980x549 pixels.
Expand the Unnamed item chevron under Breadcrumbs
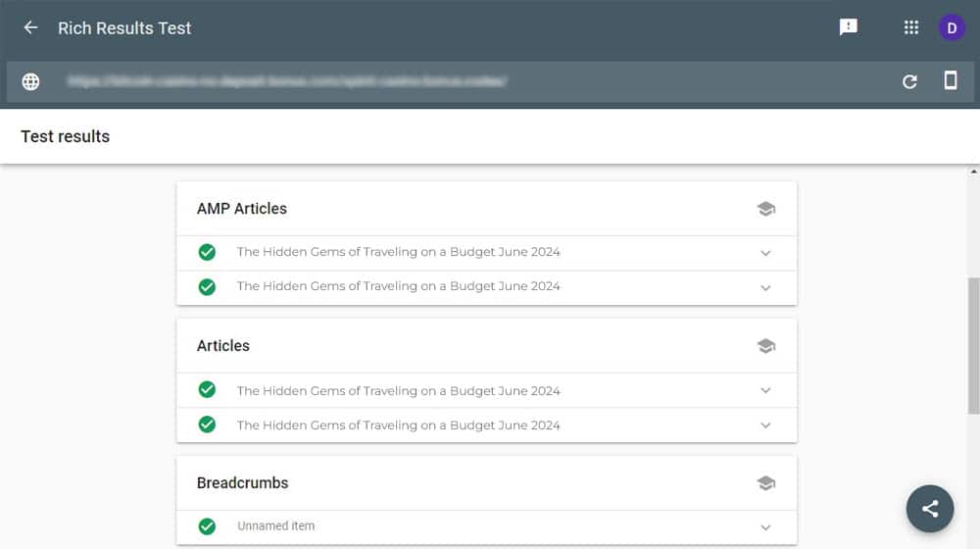765,527
